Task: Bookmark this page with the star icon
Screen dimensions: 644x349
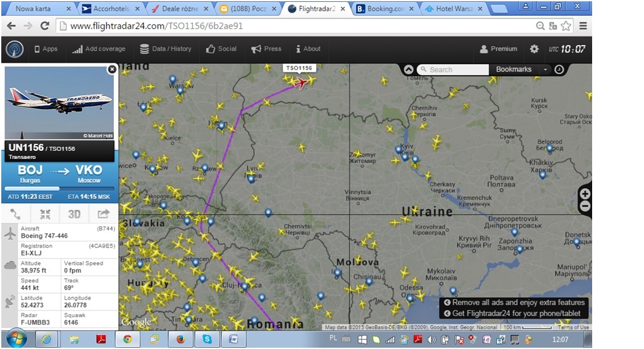Action: tap(566, 26)
